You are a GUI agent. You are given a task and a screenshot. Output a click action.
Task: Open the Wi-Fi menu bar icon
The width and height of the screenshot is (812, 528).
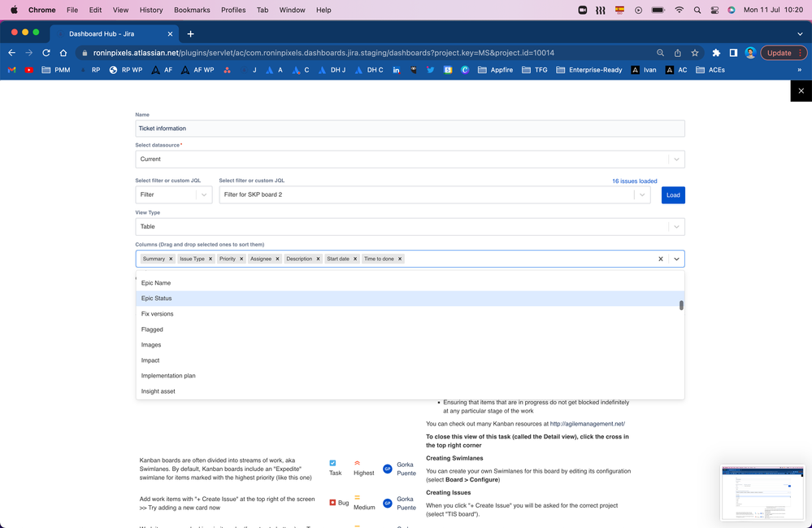tap(679, 10)
